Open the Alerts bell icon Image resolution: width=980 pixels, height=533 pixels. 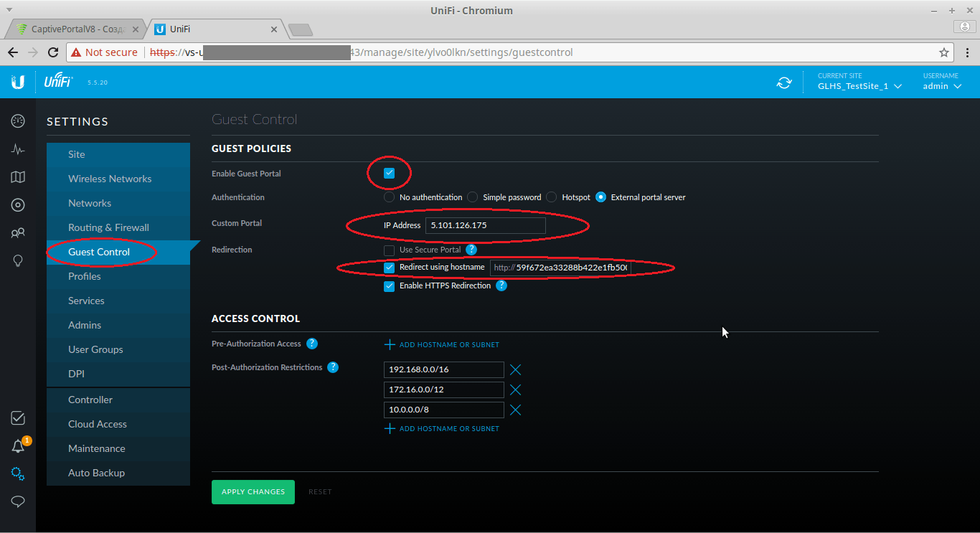tap(18, 446)
